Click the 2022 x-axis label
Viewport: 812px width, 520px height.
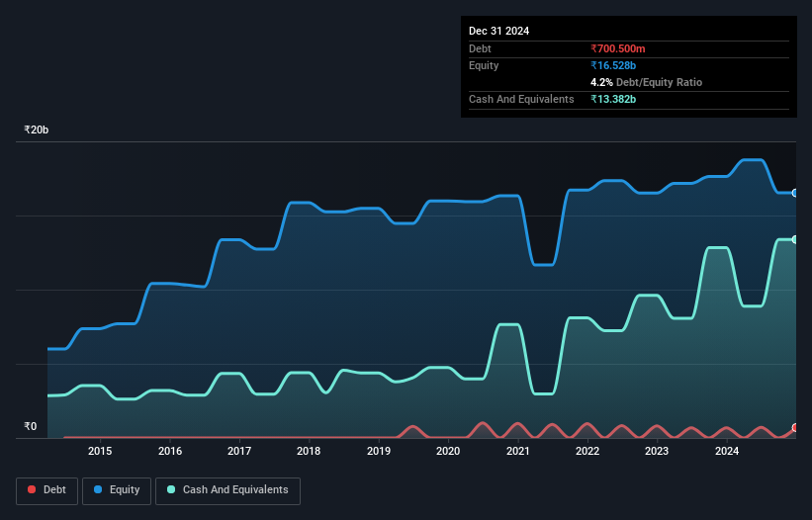point(587,451)
